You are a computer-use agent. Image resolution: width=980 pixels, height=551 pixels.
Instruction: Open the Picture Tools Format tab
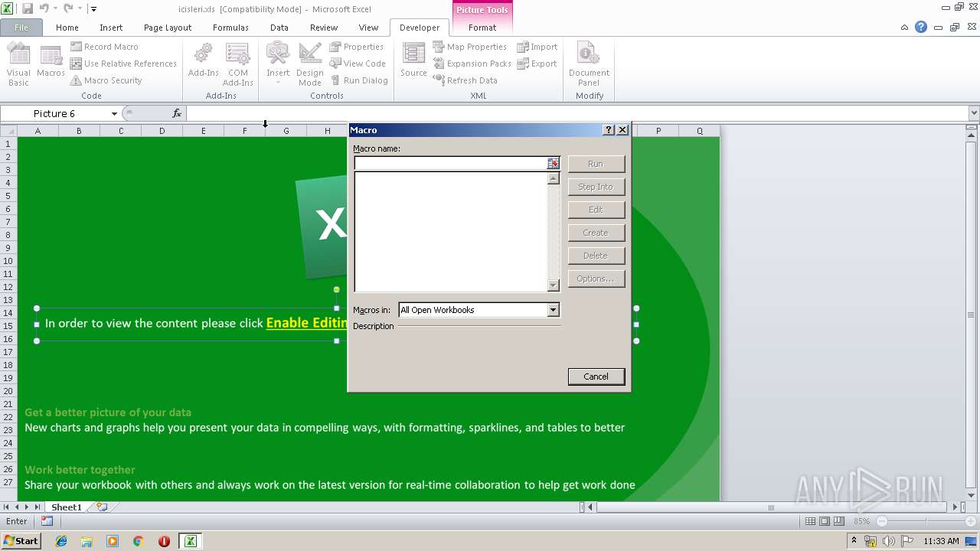tap(482, 28)
